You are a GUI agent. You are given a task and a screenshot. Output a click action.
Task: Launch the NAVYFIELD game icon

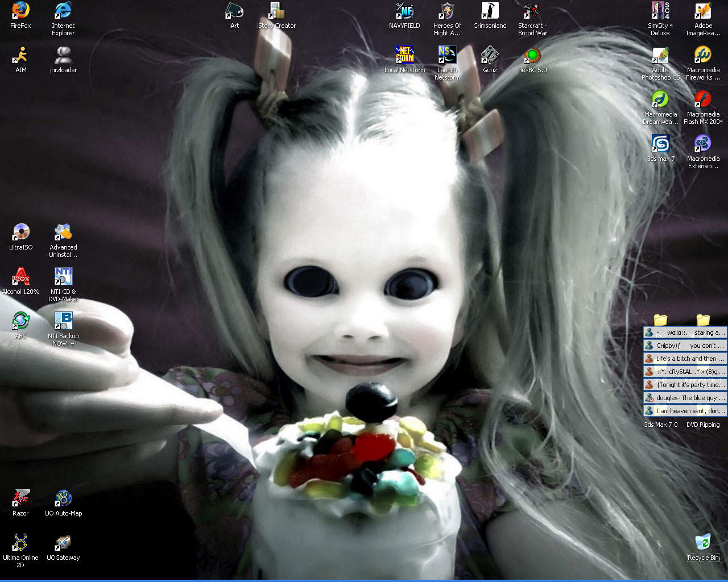404,11
